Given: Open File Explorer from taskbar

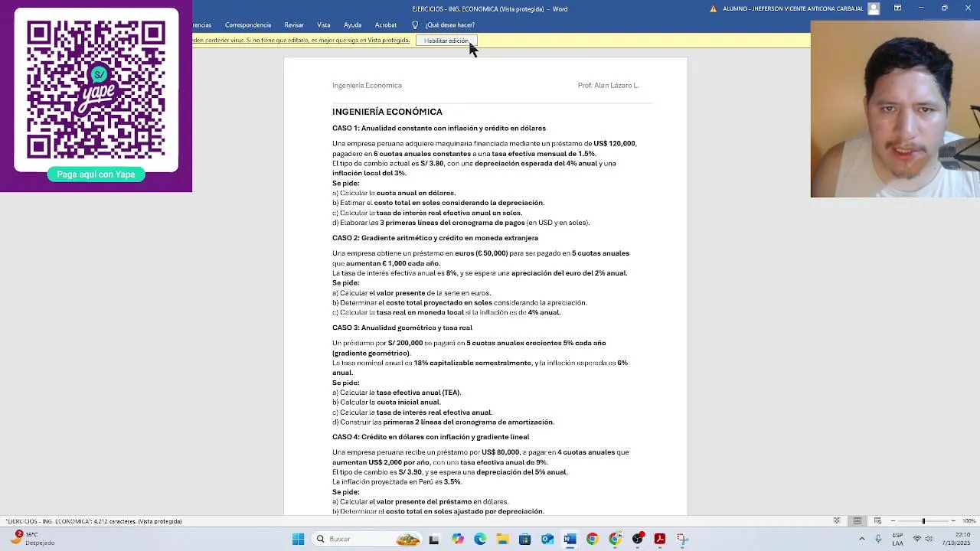Looking at the screenshot, I should pyautogui.click(x=502, y=539).
